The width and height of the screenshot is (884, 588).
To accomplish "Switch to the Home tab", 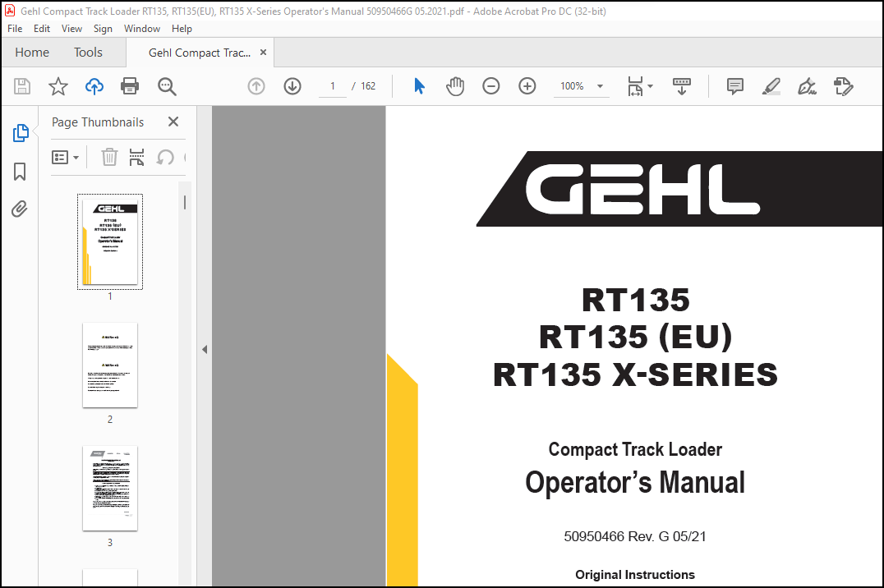I will [x=32, y=53].
